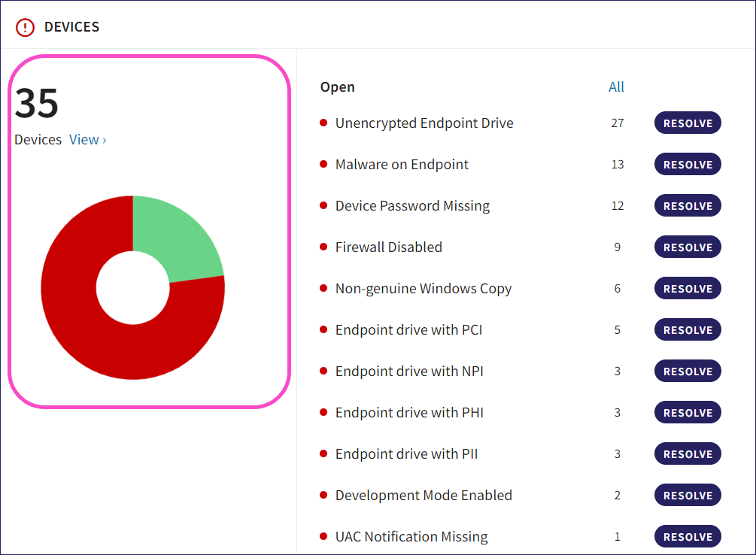Image resolution: width=756 pixels, height=555 pixels.
Task: Open the Devices View link
Action: 87,140
